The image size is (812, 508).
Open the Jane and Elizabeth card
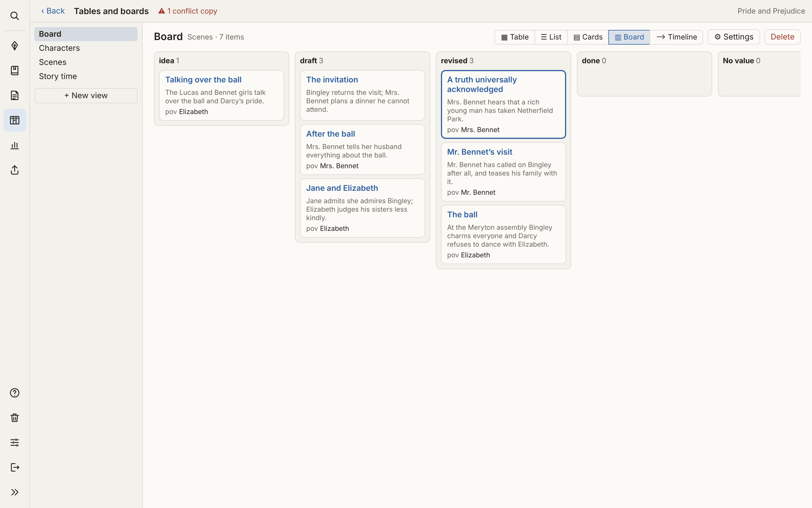(362, 208)
